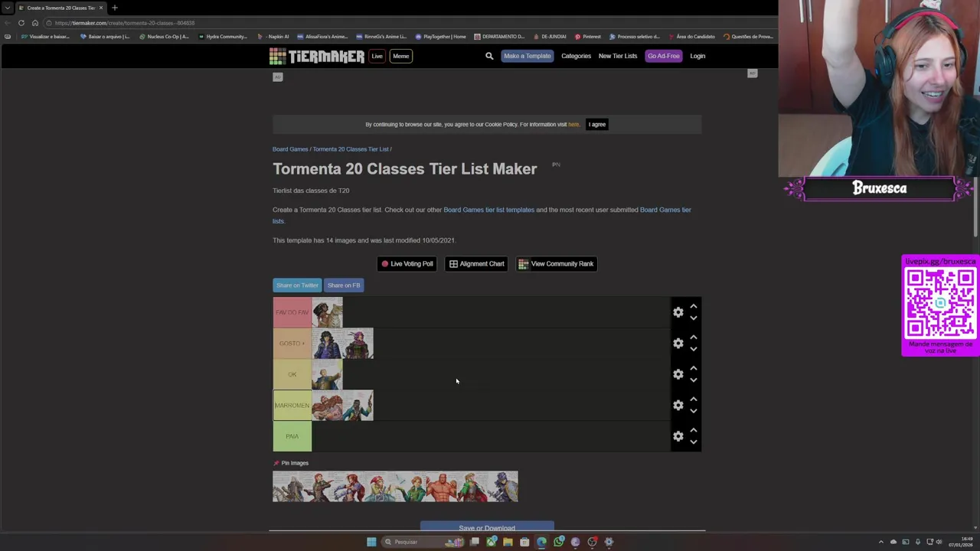Click the orange GOSTO tier label
The height and width of the screenshot is (551, 980).
(x=292, y=343)
